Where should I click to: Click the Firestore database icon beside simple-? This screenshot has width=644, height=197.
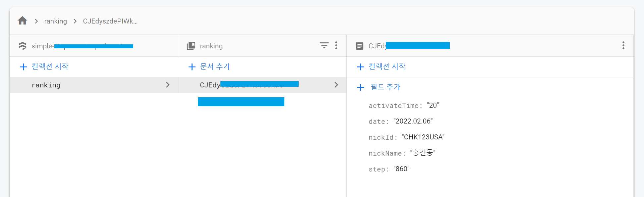click(23, 46)
